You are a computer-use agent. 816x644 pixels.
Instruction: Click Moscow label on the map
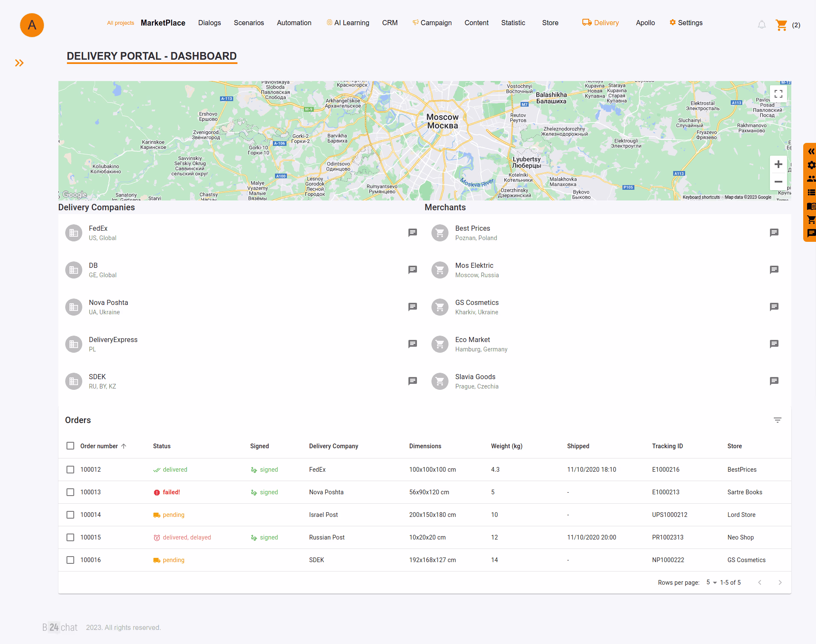443,121
